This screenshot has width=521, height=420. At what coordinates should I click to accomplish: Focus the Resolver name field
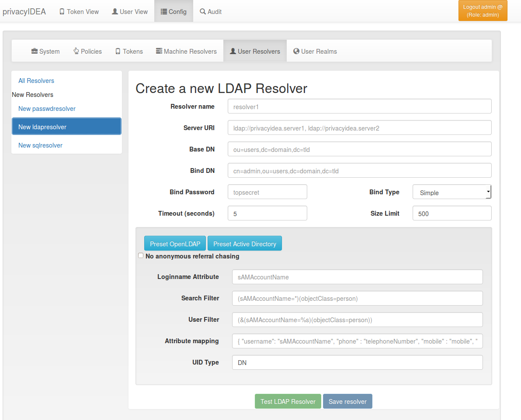(x=360, y=107)
